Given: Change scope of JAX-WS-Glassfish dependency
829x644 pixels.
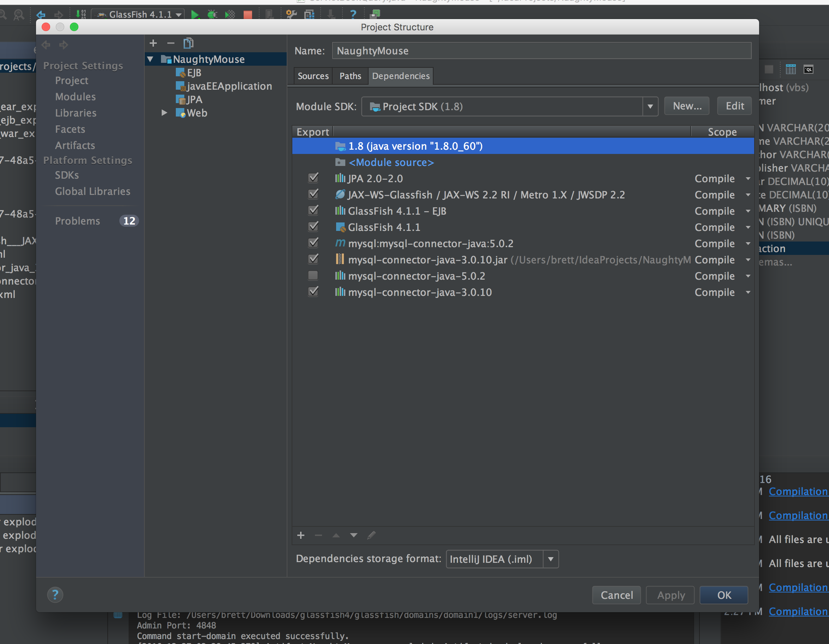Looking at the screenshot, I should (722, 195).
